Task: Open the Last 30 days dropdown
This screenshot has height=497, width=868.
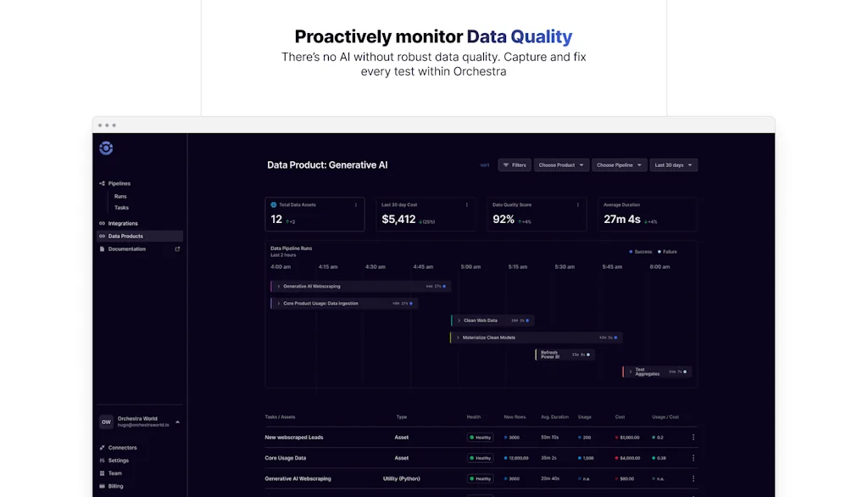Action: [x=673, y=165]
